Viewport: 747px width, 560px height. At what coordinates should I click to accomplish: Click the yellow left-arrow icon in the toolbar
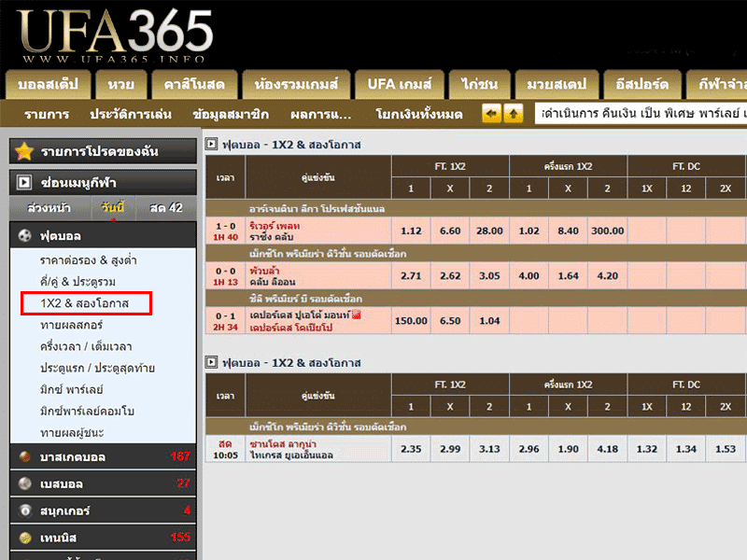(492, 114)
